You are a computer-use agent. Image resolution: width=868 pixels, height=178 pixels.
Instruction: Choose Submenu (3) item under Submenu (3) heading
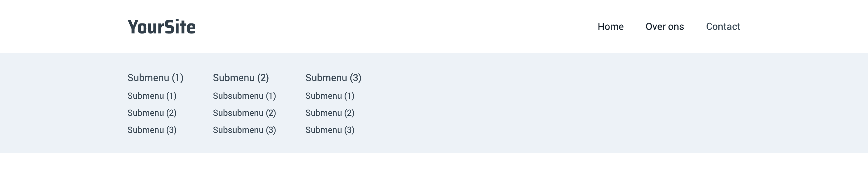[330, 130]
